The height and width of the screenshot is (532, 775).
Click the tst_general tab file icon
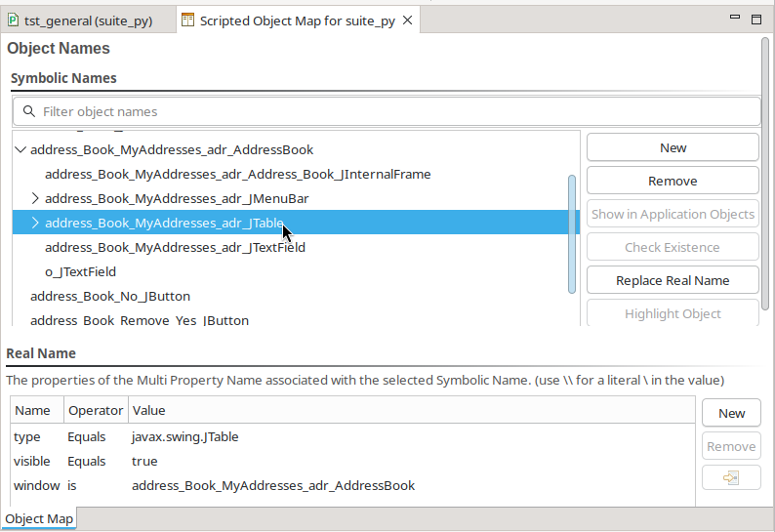[x=14, y=20]
